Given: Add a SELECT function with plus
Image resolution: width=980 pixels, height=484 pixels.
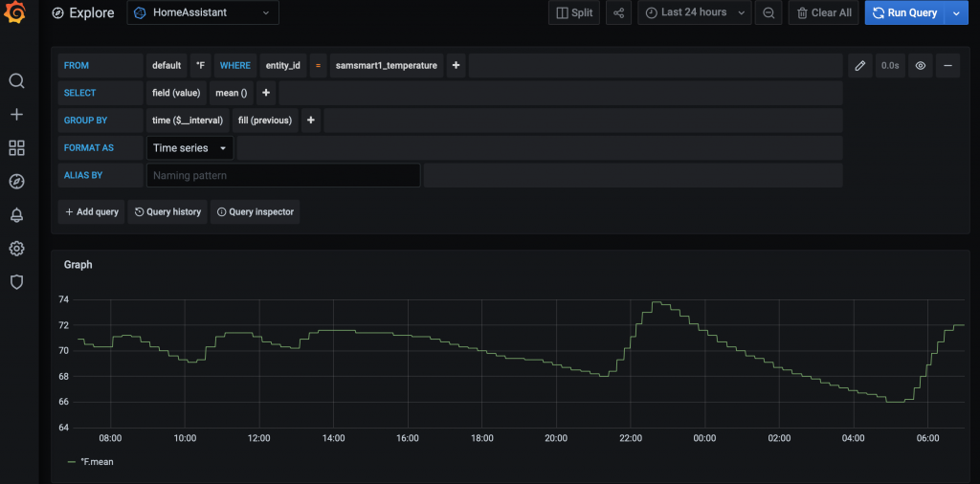Looking at the screenshot, I should coord(266,93).
